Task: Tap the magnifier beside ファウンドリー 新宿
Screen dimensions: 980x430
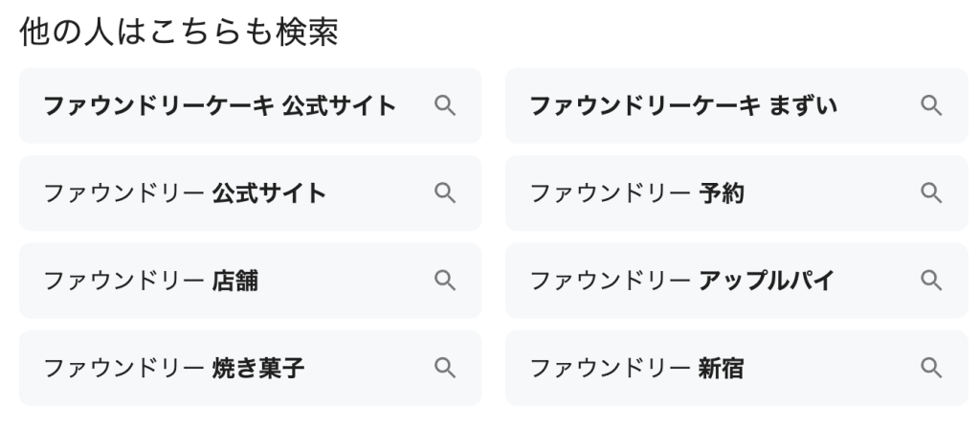Action: click(931, 368)
